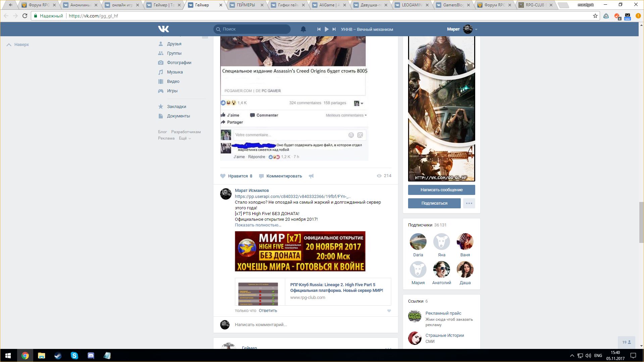Play the track УННВ – Вечный механизм
This screenshot has width=644, height=362.
[327, 29]
